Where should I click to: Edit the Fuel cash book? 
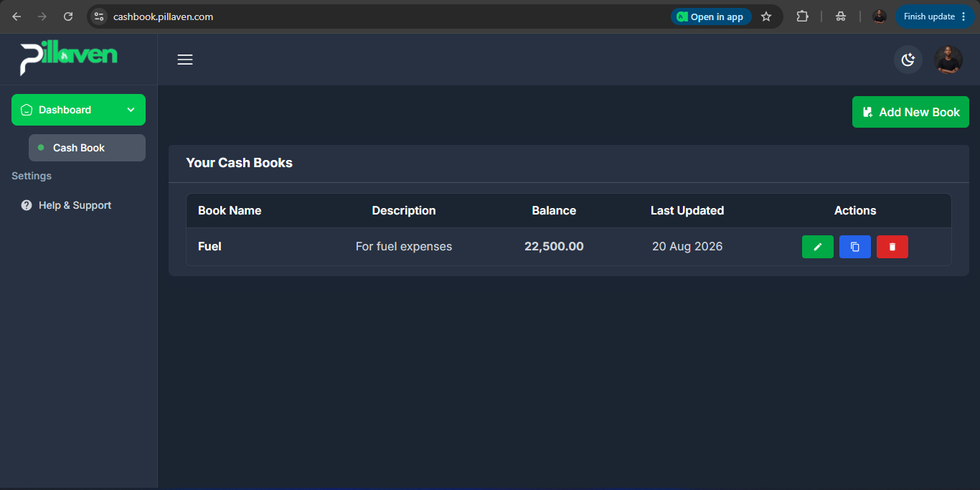817,247
